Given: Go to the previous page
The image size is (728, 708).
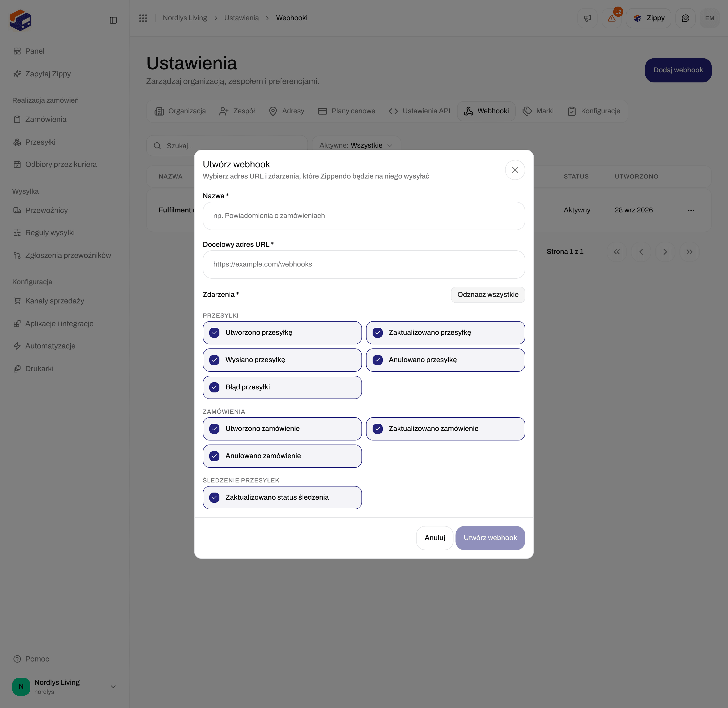Looking at the screenshot, I should tap(641, 252).
